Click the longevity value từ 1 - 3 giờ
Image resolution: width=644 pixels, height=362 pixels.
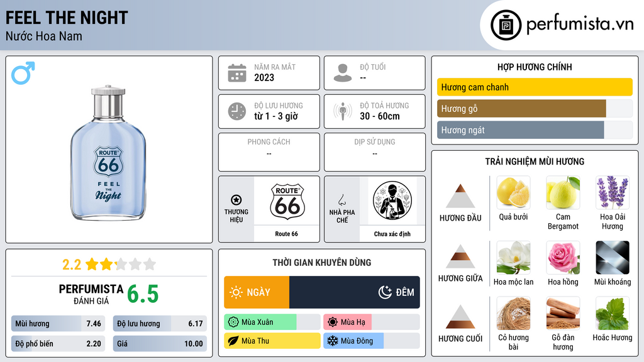276,116
